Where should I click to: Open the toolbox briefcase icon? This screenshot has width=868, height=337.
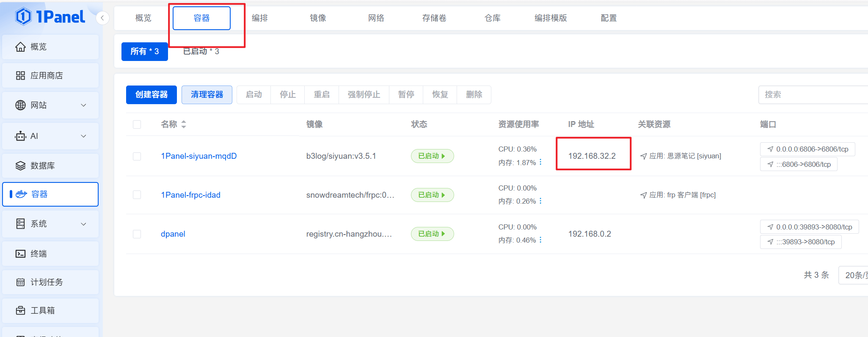20,311
